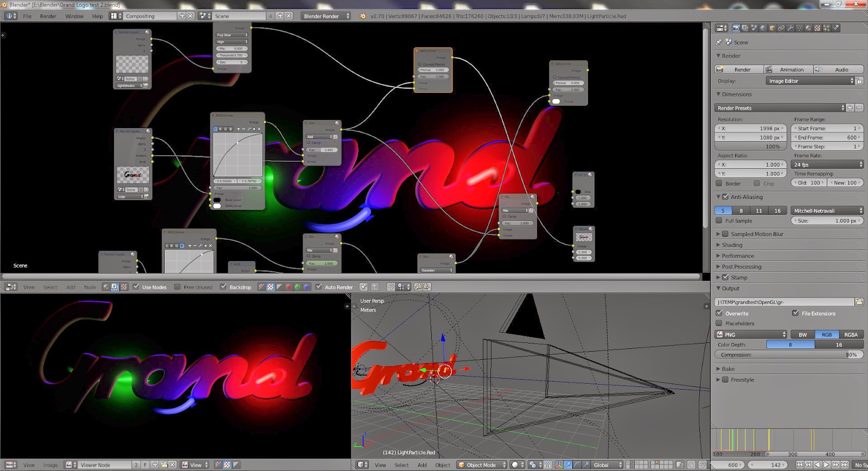Viewport: 868px width, 471px height.
Task: Open the Texture properties tab
Action: point(818,28)
